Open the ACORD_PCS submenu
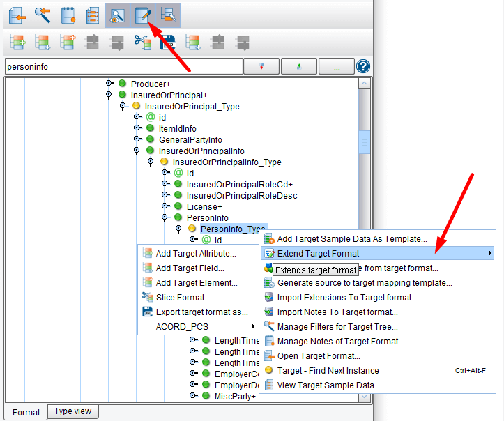The image size is (504, 421). tap(199, 326)
